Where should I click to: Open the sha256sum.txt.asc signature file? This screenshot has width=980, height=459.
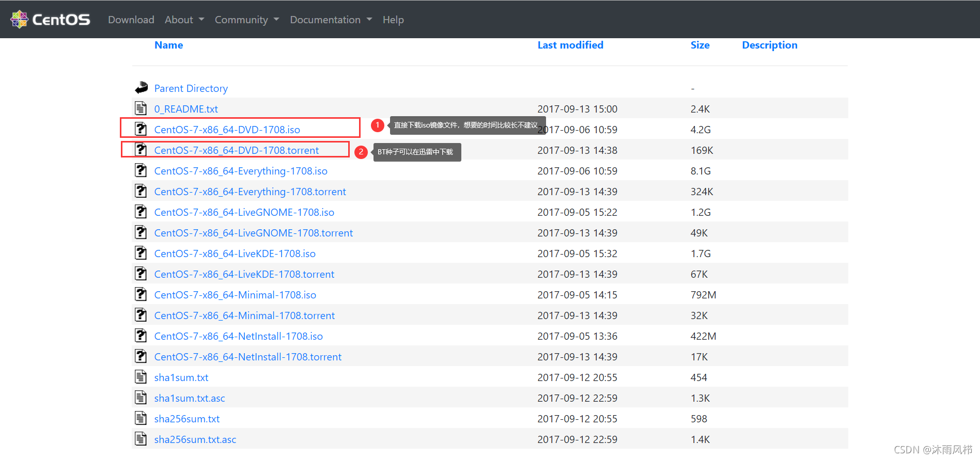195,439
